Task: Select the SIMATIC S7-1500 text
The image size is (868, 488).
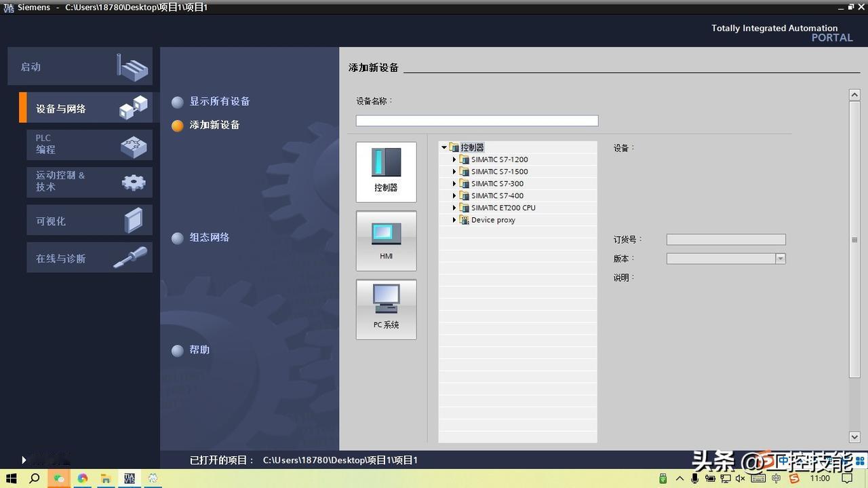Action: pos(499,172)
